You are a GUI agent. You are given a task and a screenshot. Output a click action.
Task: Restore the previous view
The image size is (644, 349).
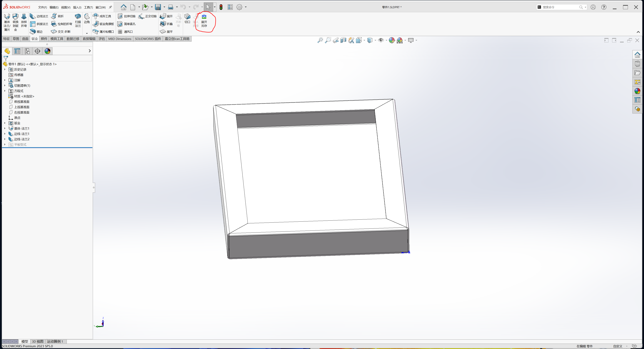click(x=336, y=40)
